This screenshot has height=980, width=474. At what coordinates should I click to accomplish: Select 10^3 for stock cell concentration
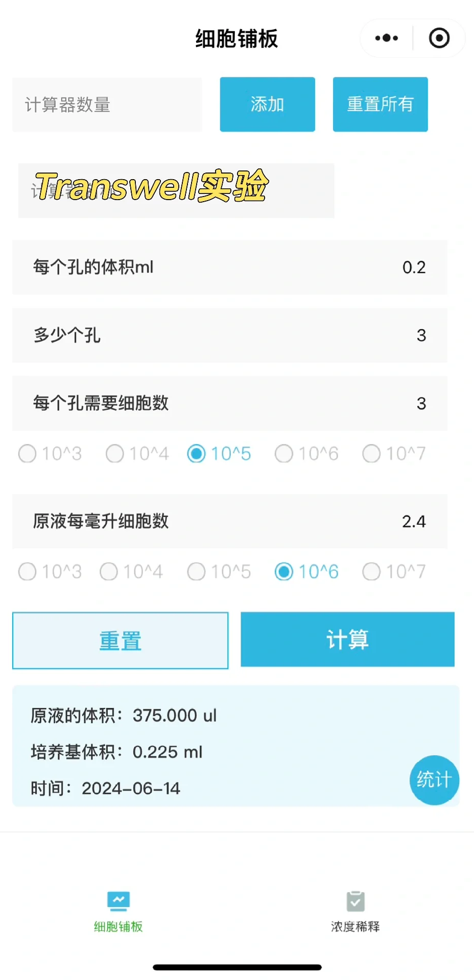50,572
